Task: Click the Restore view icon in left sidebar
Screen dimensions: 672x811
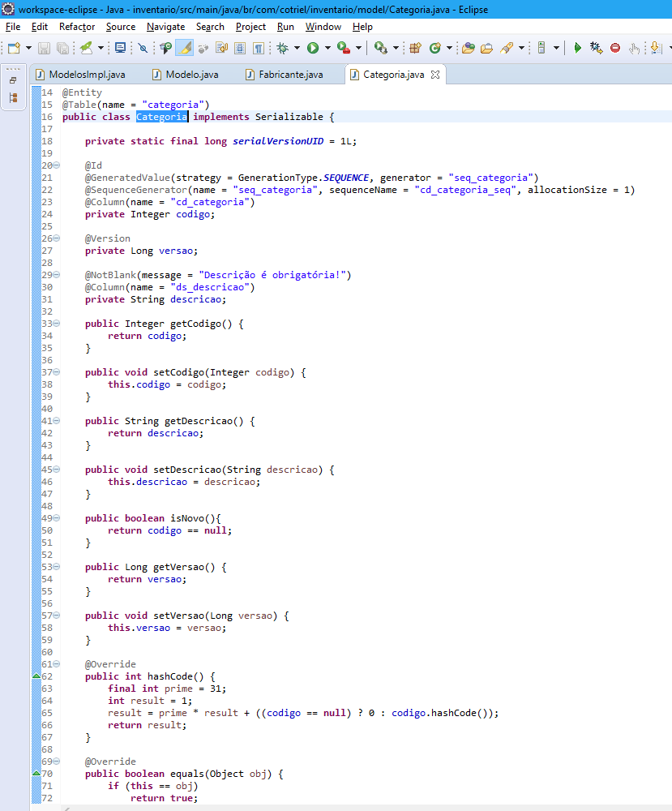Action: 13,80
